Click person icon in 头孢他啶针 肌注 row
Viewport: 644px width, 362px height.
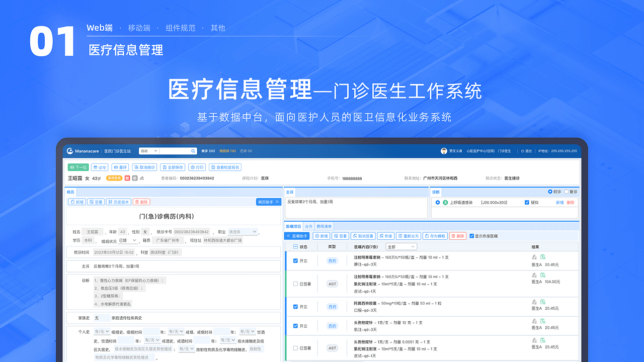click(x=534, y=321)
